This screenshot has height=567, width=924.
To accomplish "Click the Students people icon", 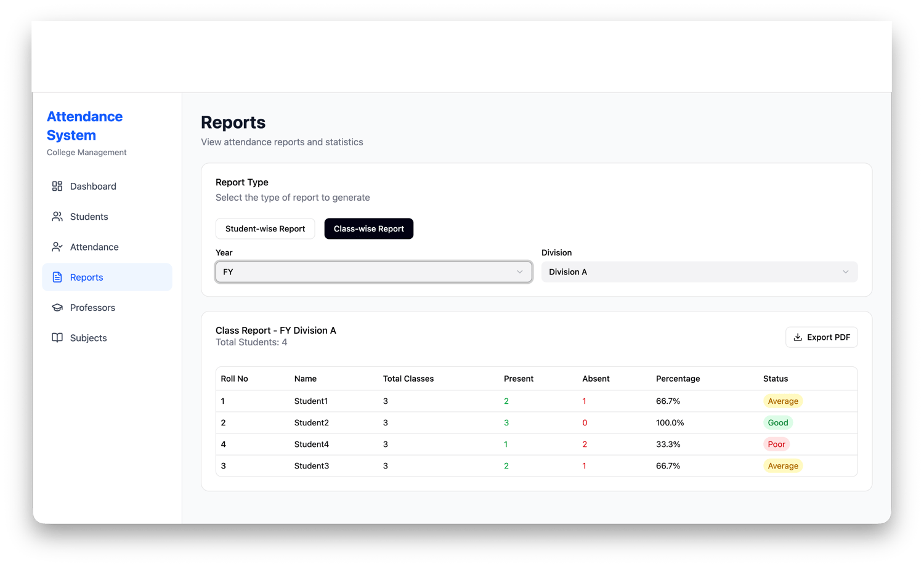I will click(x=57, y=217).
